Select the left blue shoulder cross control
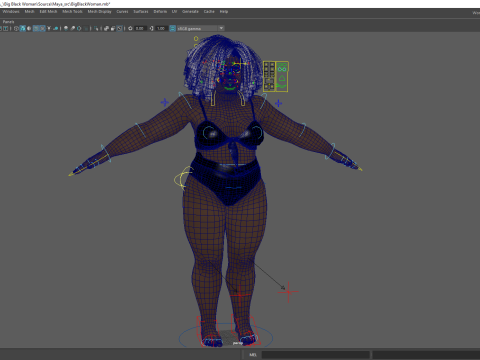Viewport: 480px width, 360px height. (165, 102)
